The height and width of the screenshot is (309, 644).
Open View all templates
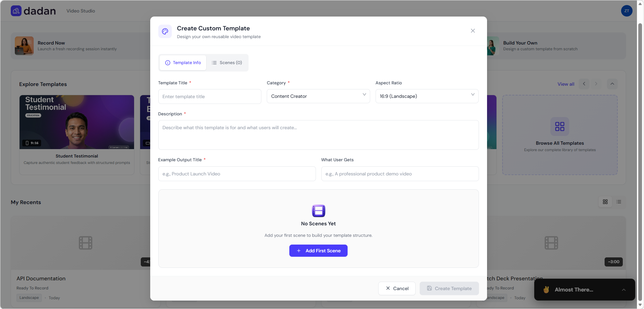pos(565,84)
